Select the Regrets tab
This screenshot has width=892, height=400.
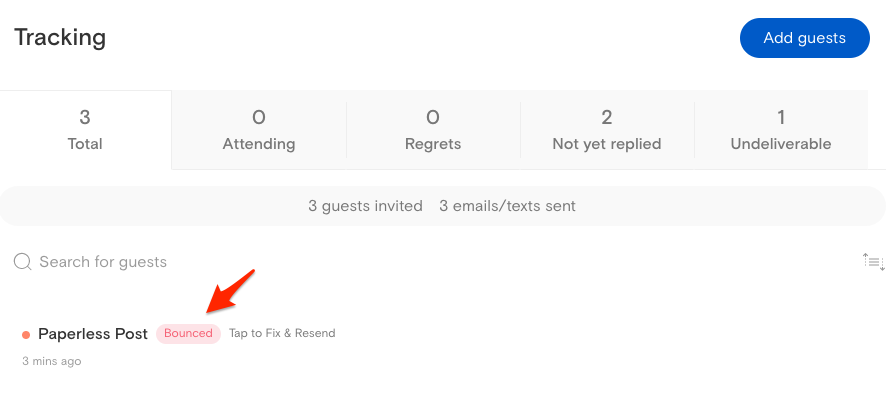click(433, 130)
